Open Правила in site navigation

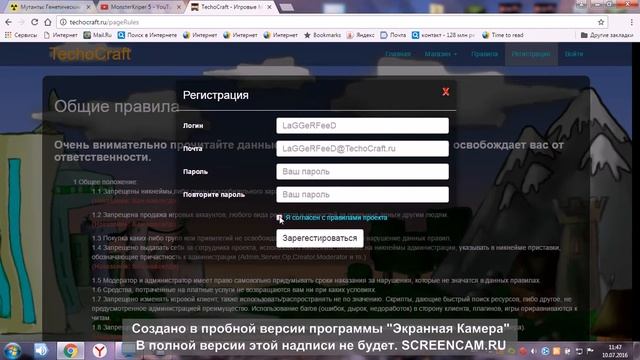pos(484,54)
